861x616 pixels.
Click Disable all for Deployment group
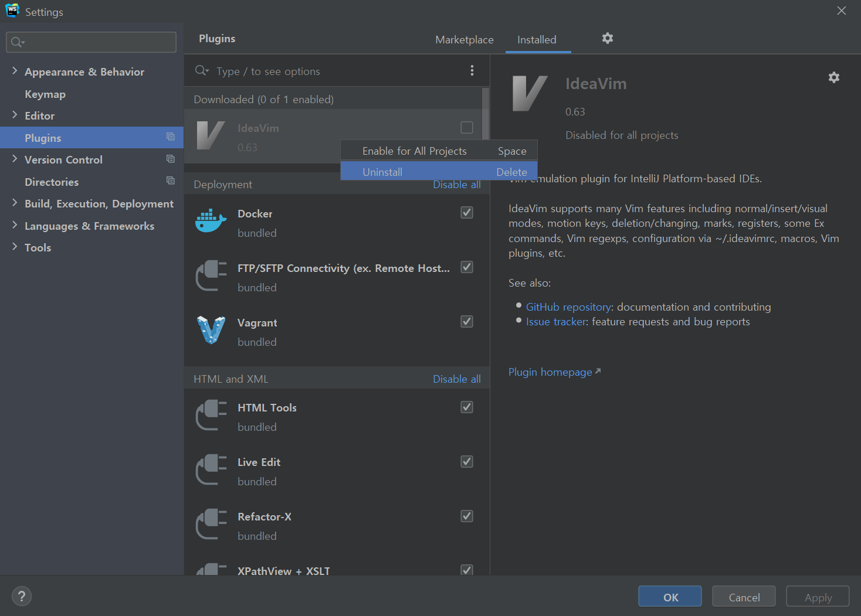tap(457, 185)
